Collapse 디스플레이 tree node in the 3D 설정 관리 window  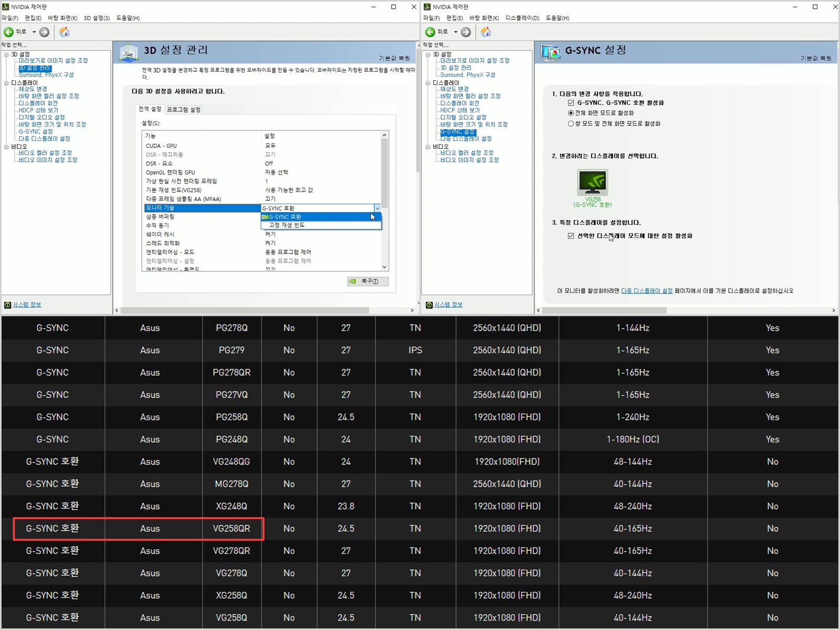6,83
